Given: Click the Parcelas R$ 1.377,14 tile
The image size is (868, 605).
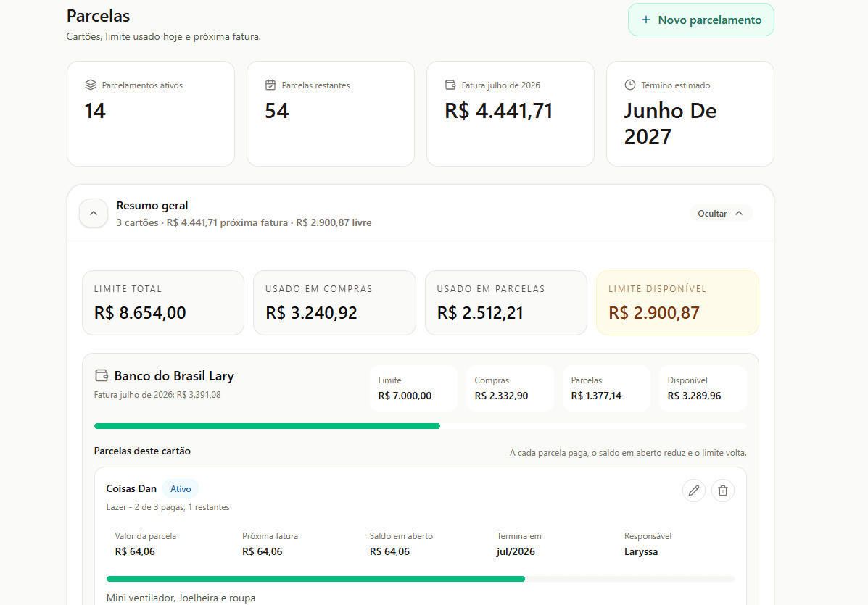Looking at the screenshot, I should [x=606, y=388].
